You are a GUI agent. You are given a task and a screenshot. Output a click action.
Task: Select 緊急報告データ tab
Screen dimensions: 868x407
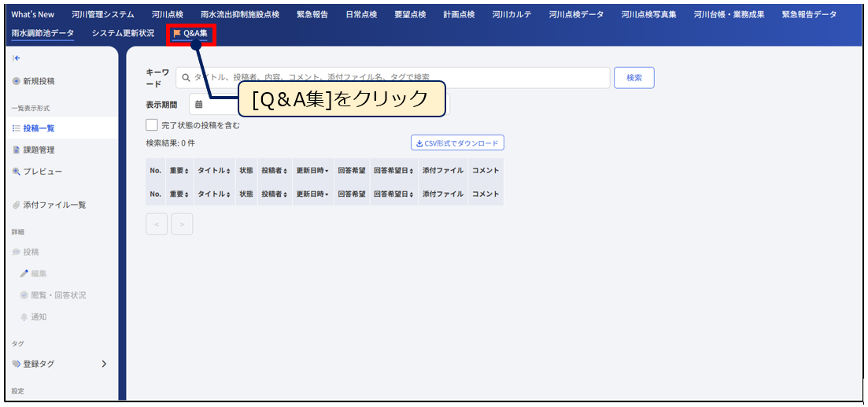809,14
